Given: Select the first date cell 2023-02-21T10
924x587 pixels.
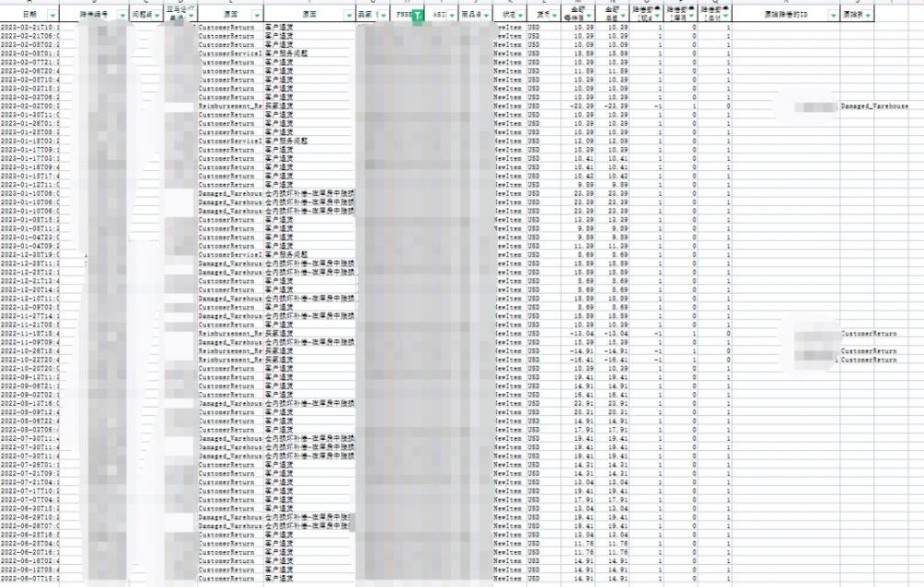Looking at the screenshot, I should point(30,28).
